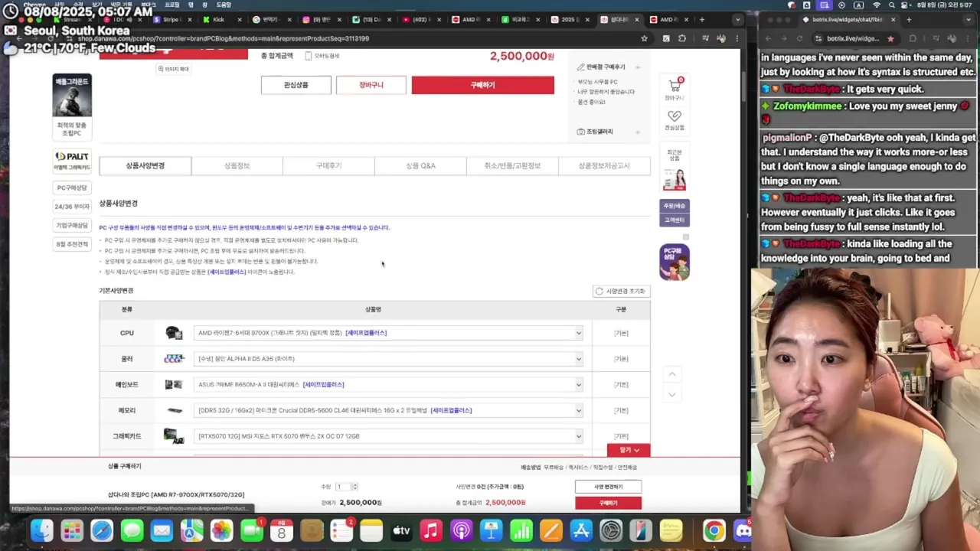
Task: Open Google Chrome from the dock
Action: (x=714, y=530)
